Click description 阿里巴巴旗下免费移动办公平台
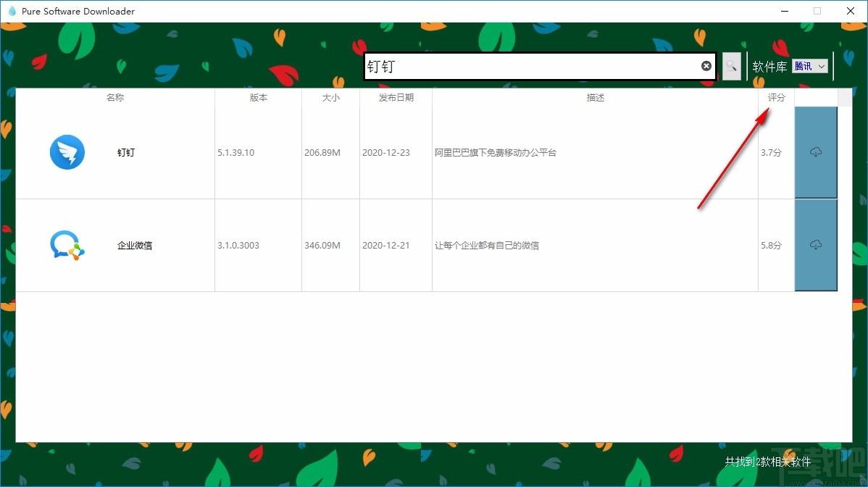 click(496, 152)
